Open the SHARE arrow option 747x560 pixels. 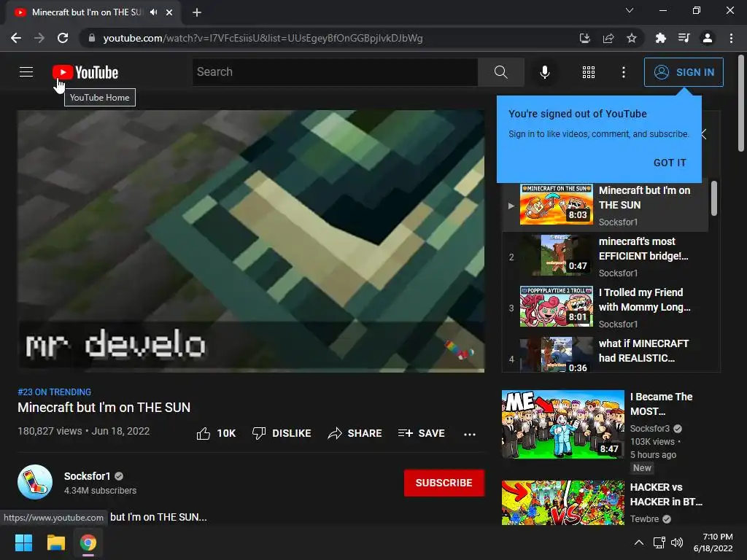point(355,433)
